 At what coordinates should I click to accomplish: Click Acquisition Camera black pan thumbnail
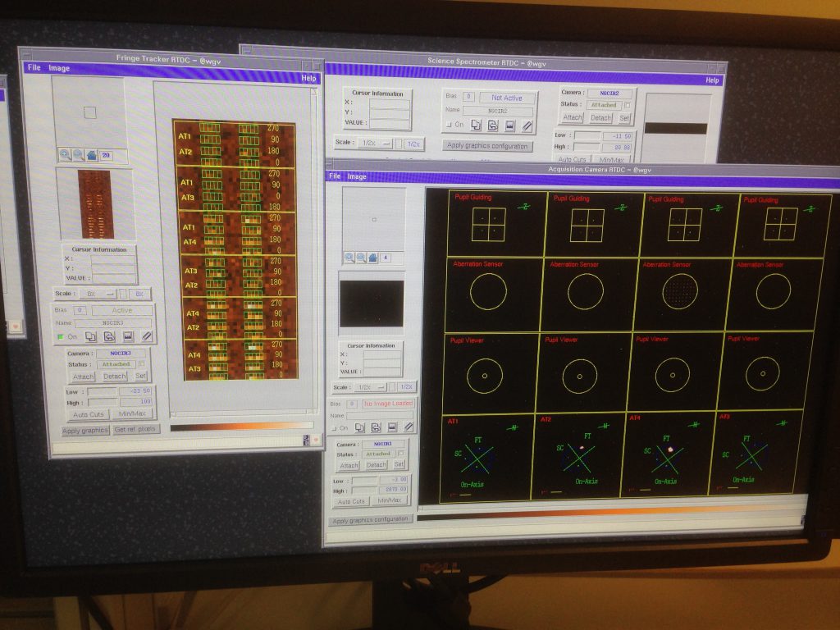(372, 304)
